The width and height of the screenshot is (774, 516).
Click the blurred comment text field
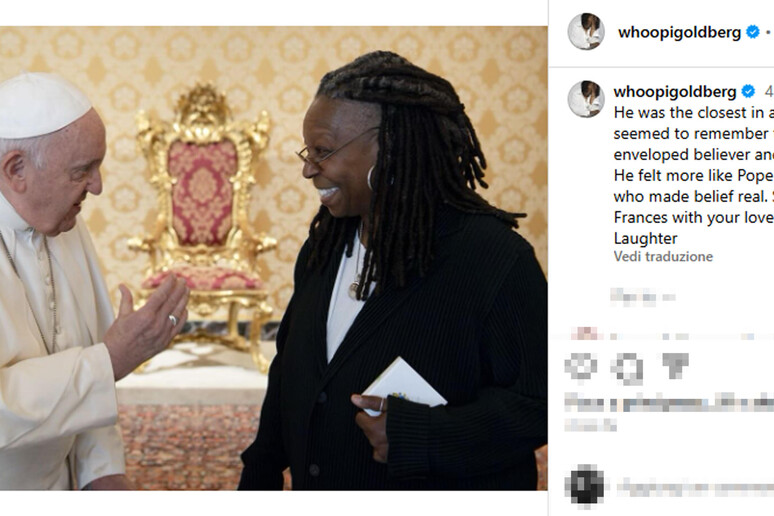pyautogui.click(x=696, y=487)
